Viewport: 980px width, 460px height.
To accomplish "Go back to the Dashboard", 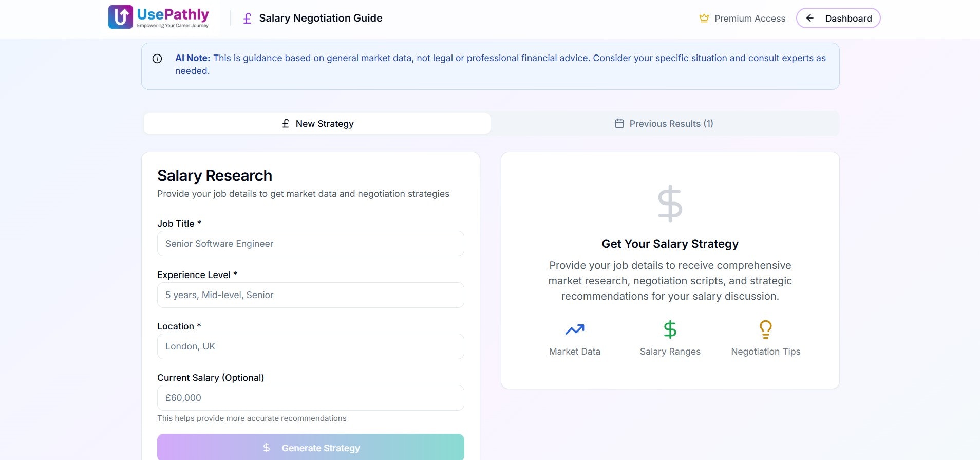I will click(x=838, y=18).
